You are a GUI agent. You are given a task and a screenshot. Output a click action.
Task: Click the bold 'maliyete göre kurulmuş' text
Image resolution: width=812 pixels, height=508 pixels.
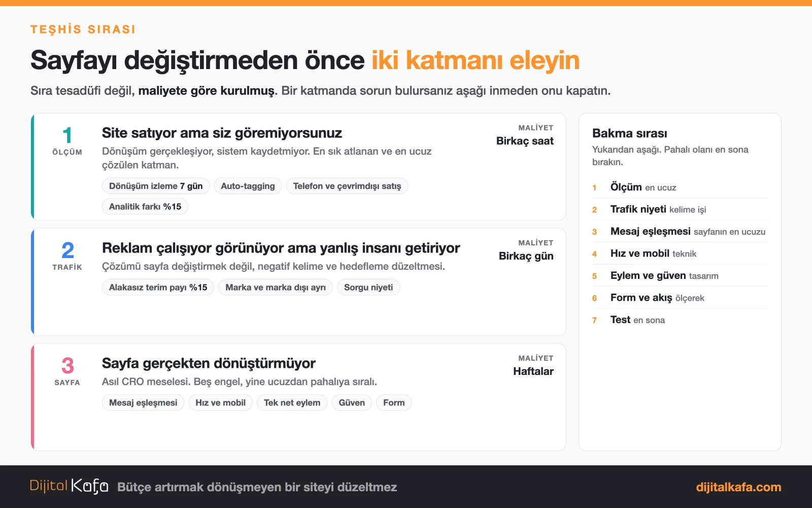207,91
